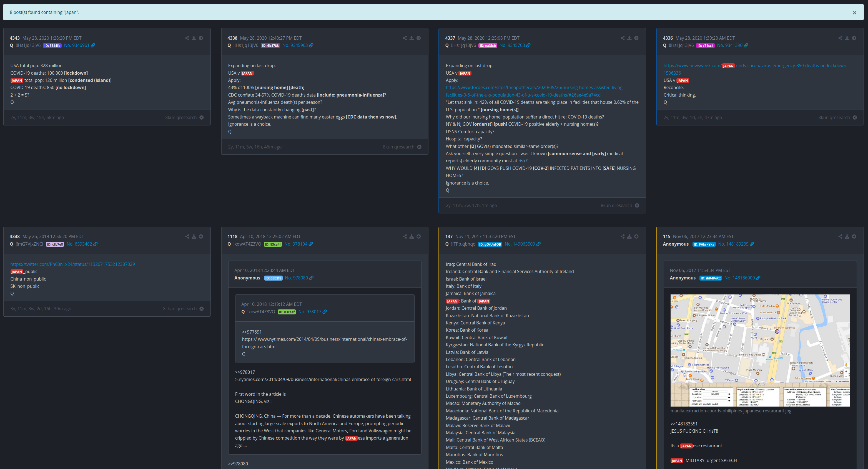The image size is (868, 469).
Task: Click the download icon on post 4338
Action: (412, 38)
